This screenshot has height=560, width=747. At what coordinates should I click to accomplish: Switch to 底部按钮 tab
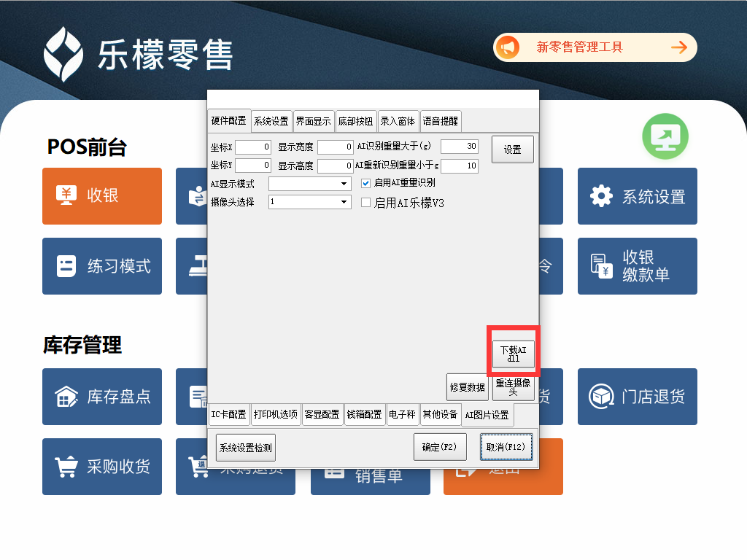[x=355, y=122]
